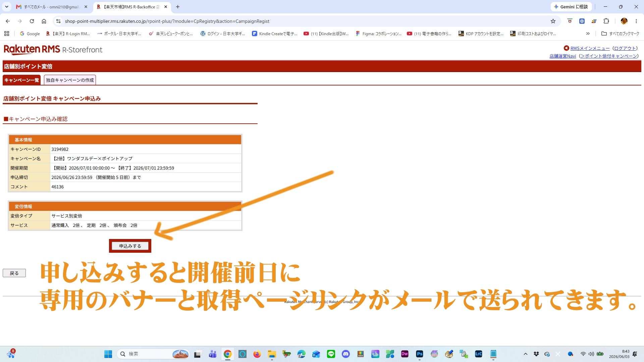Open Lightroom Classic from the taskbar
Screen dimensions: 644x362
(x=478, y=354)
